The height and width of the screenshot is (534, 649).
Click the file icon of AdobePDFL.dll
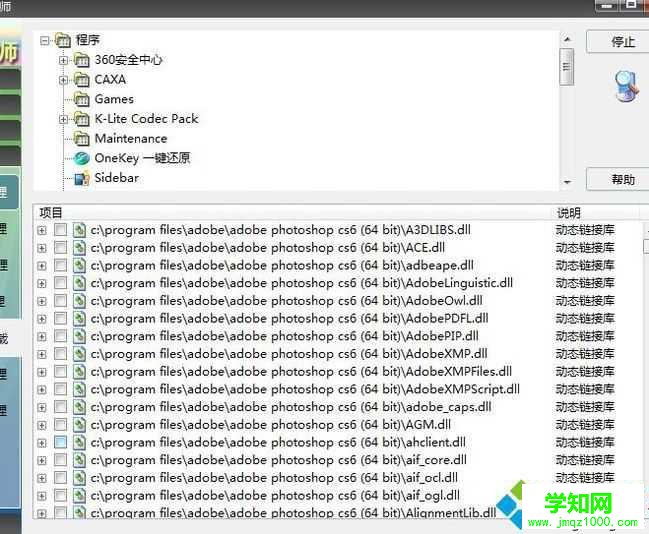(79, 319)
